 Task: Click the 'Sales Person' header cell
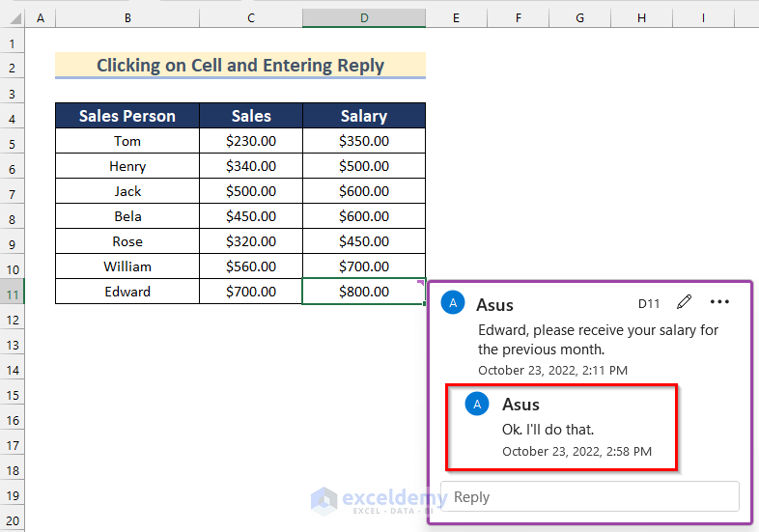(127, 116)
